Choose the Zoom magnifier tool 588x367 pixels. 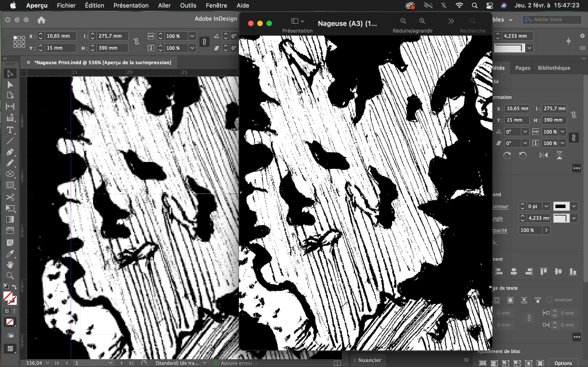click(x=10, y=275)
